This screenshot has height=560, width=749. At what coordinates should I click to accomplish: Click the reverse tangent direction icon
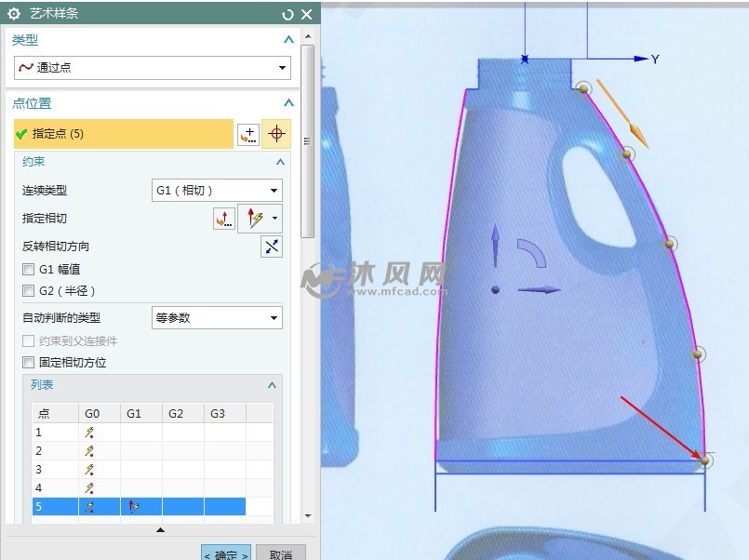pyautogui.click(x=272, y=247)
